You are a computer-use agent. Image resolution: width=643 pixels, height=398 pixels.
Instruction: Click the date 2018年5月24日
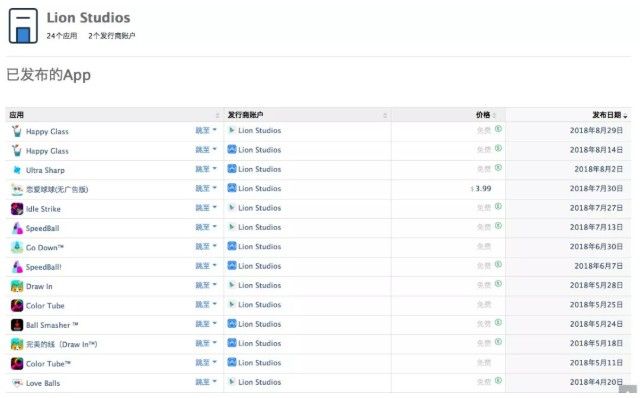click(596, 324)
